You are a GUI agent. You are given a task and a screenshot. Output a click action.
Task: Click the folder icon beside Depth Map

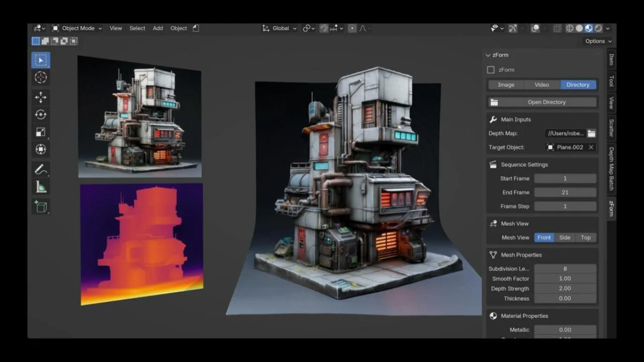pos(592,133)
